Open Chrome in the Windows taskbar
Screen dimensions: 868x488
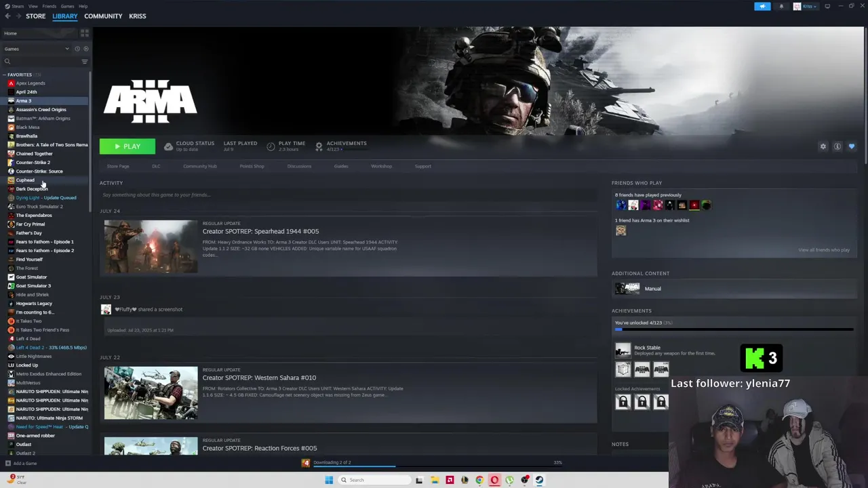tap(479, 480)
